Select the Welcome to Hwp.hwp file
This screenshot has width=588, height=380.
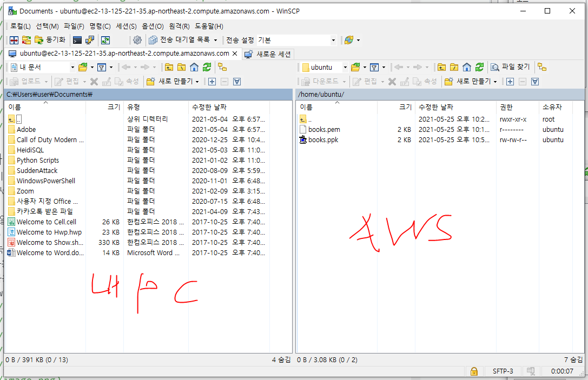pos(49,232)
